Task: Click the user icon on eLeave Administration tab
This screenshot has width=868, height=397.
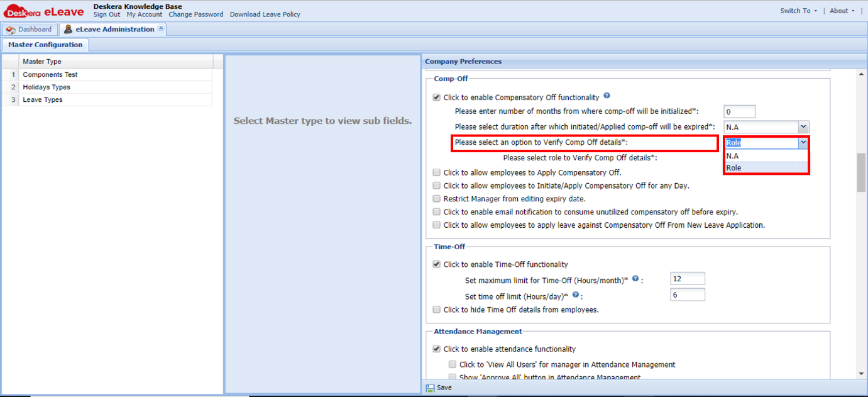Action: 67,28
